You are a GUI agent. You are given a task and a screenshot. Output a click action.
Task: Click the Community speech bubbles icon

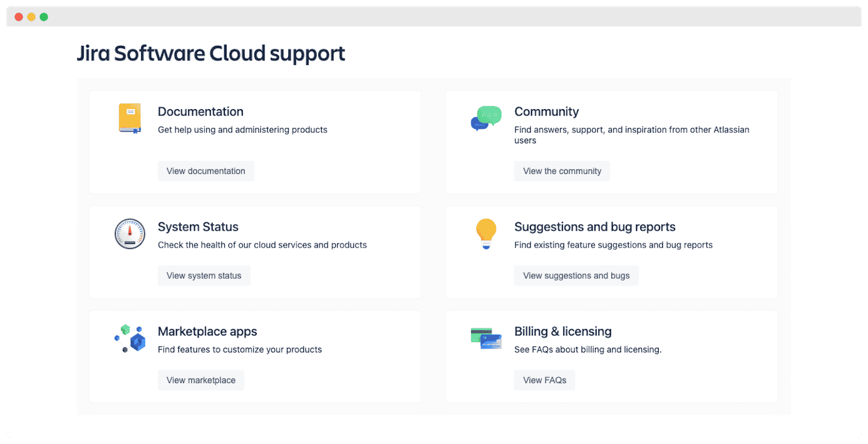(x=486, y=118)
